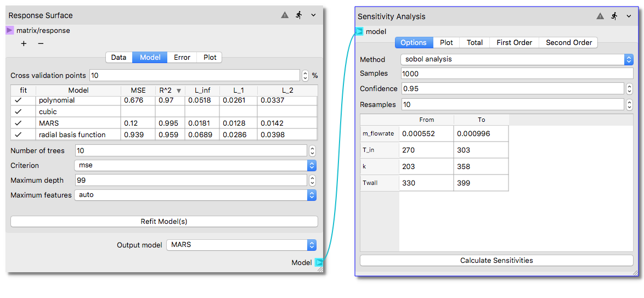Click the run icon in Sensitivity Analysis header
Viewport: 644px width, 298px height.
point(614,16)
